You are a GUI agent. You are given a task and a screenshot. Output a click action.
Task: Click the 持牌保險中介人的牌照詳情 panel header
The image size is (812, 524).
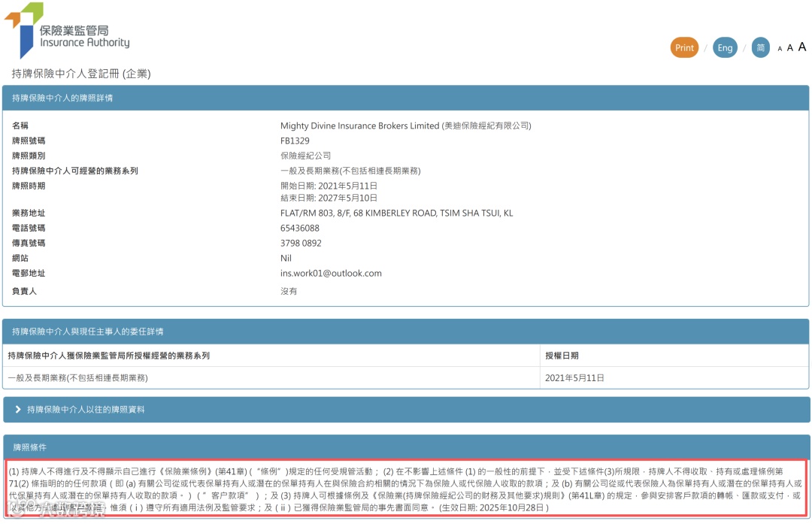tap(405, 98)
